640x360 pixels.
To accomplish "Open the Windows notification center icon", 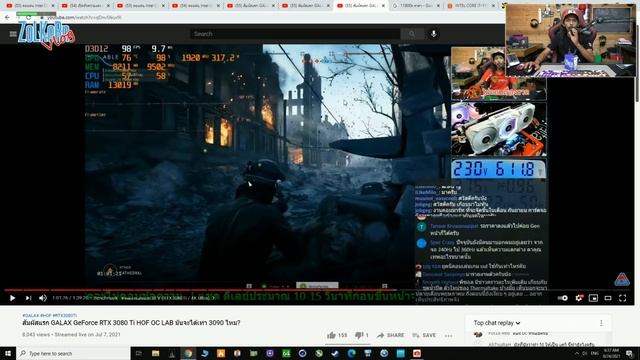I will pyautogui.click(x=630, y=353).
